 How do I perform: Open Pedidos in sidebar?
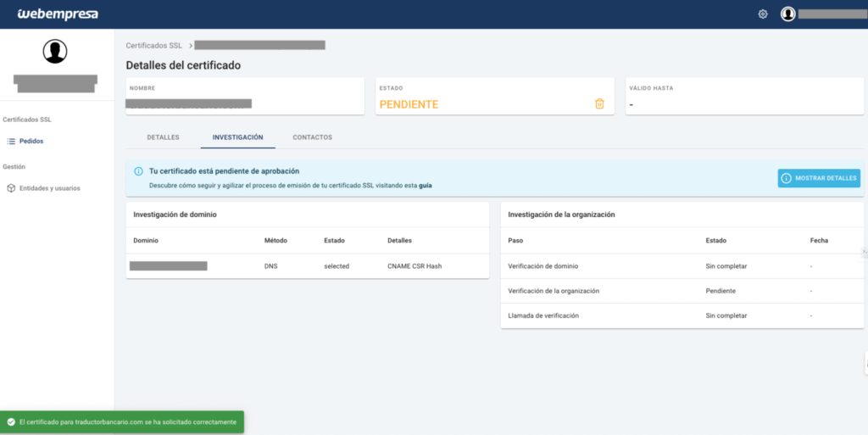tap(31, 141)
